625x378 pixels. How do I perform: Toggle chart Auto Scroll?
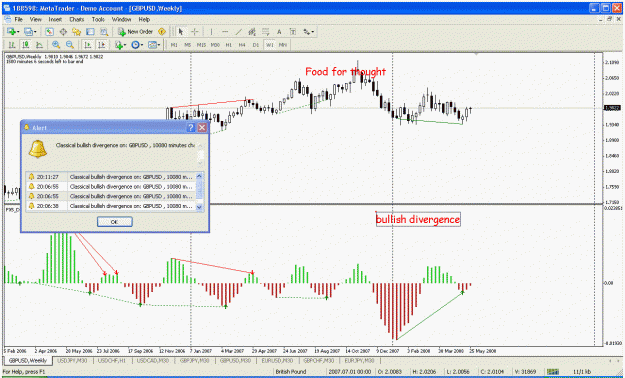pyautogui.click(x=88, y=45)
